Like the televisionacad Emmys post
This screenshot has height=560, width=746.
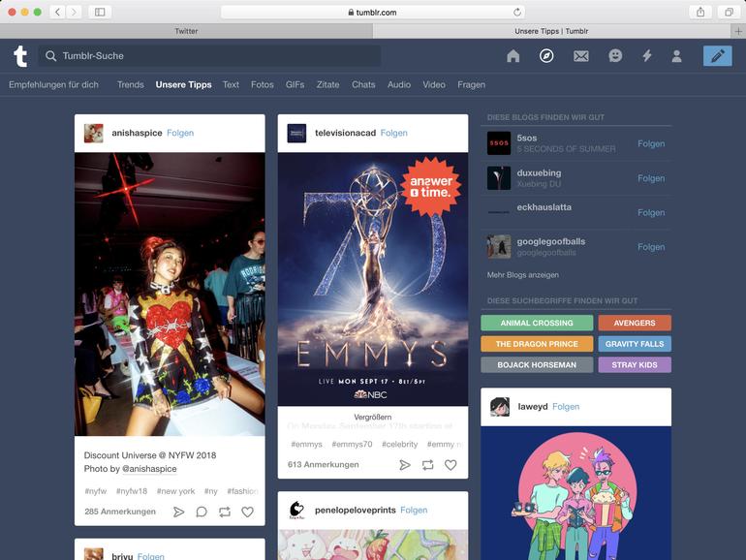coord(451,465)
